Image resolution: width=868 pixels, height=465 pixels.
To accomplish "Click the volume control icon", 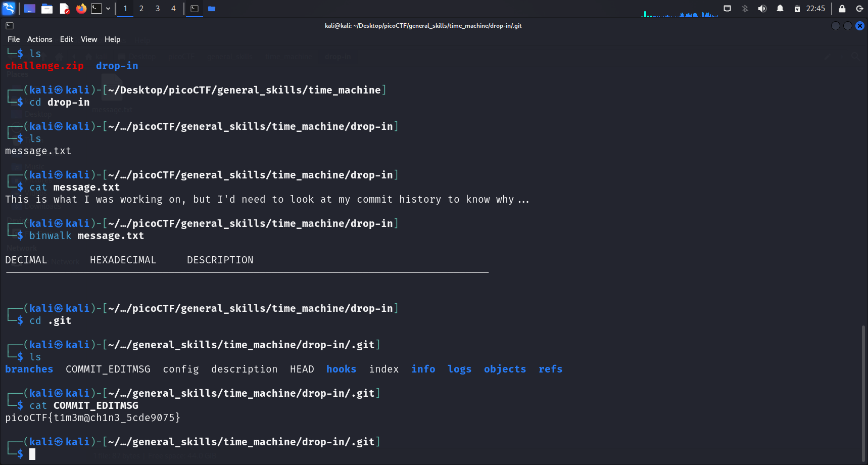I will (762, 9).
